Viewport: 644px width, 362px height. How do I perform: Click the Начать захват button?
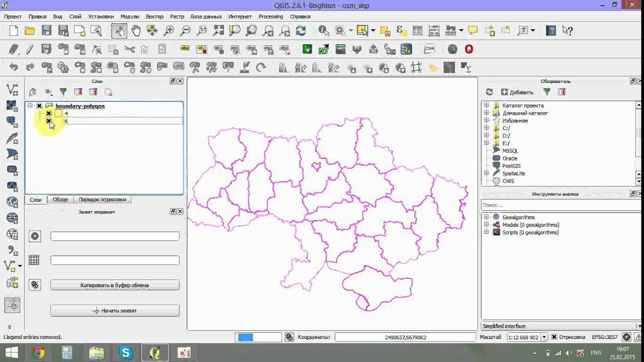(115, 311)
